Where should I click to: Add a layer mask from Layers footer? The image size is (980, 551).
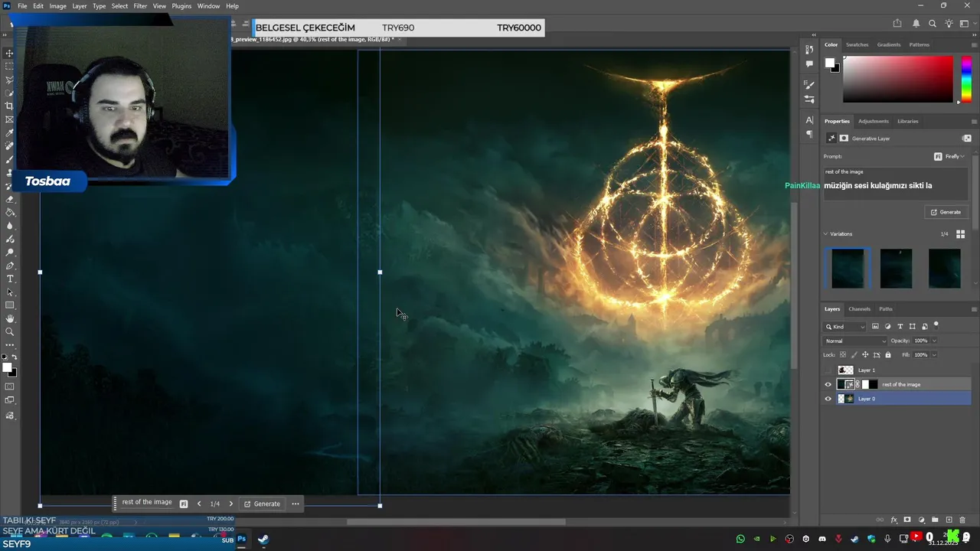pyautogui.click(x=907, y=520)
